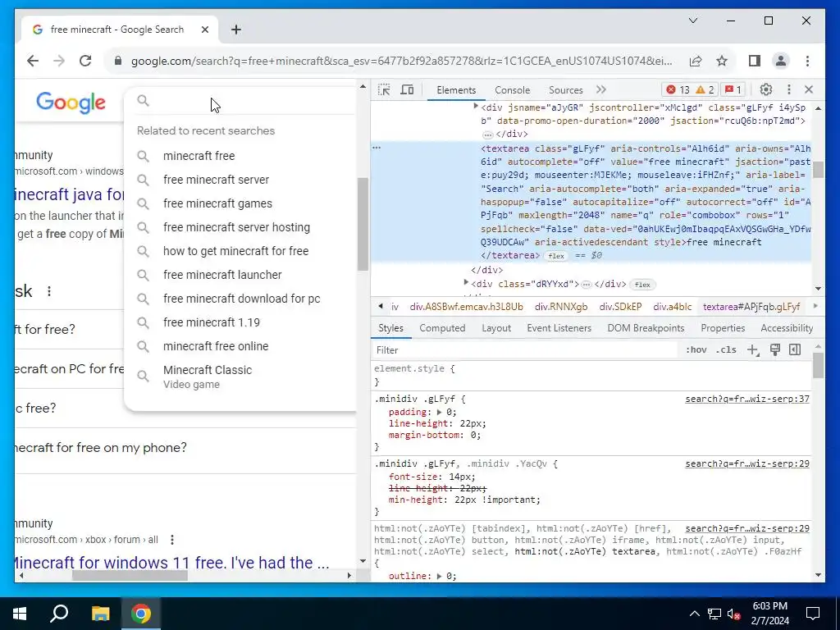Open the Event Listeners tab
Image resolution: width=840 pixels, height=630 pixels.
[x=559, y=328]
